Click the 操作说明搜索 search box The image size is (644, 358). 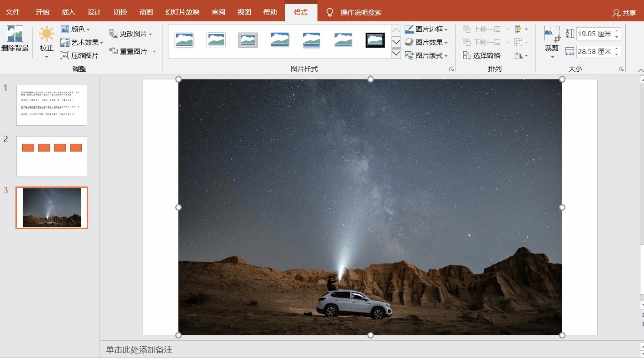coord(361,13)
